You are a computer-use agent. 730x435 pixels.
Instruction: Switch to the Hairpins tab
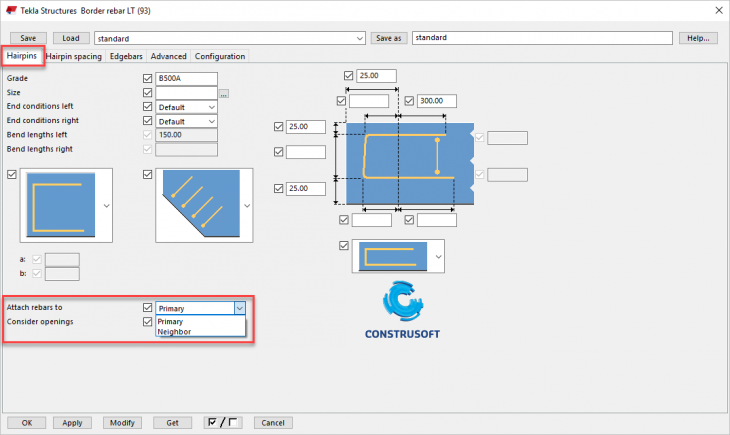22,56
